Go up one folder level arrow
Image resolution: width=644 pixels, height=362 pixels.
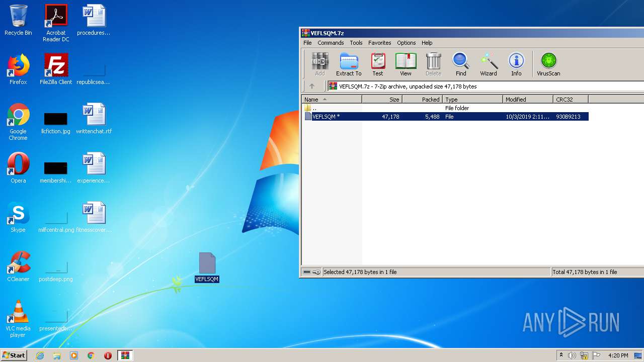[312, 86]
